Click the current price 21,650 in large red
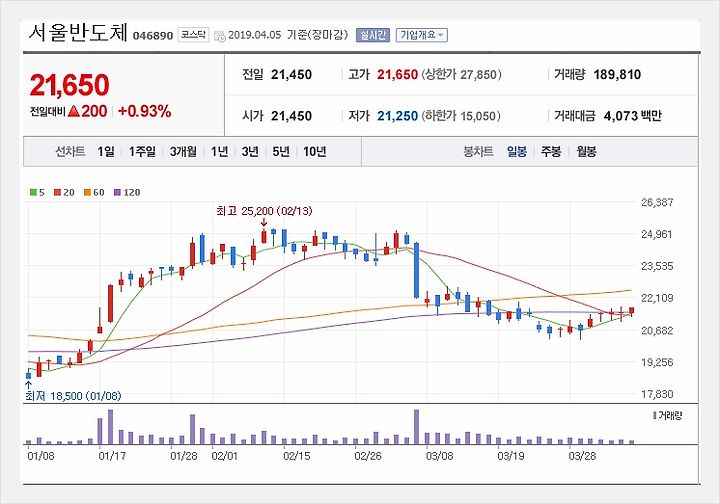The height and width of the screenshot is (504, 720). (x=69, y=85)
